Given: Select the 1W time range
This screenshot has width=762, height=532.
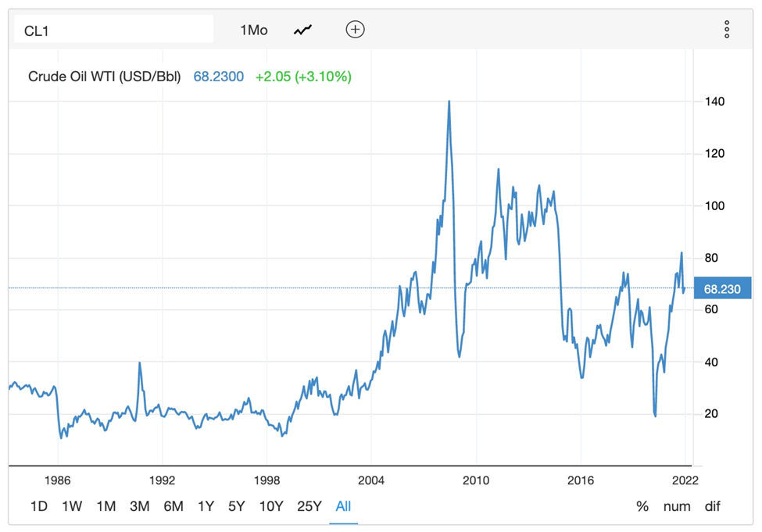Looking at the screenshot, I should tap(72, 506).
